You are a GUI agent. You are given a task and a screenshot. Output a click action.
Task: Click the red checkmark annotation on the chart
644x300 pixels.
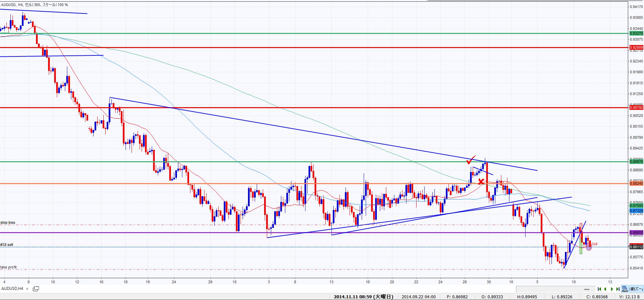point(471,160)
